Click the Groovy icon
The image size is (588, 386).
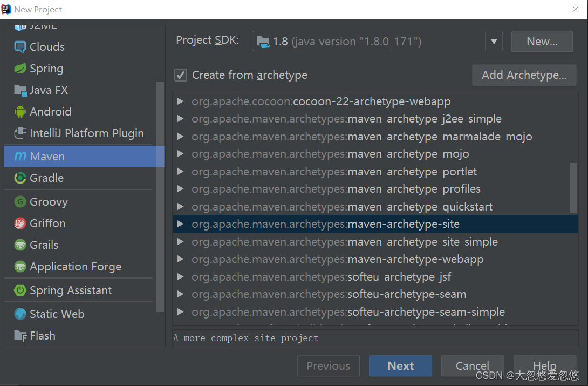click(20, 202)
